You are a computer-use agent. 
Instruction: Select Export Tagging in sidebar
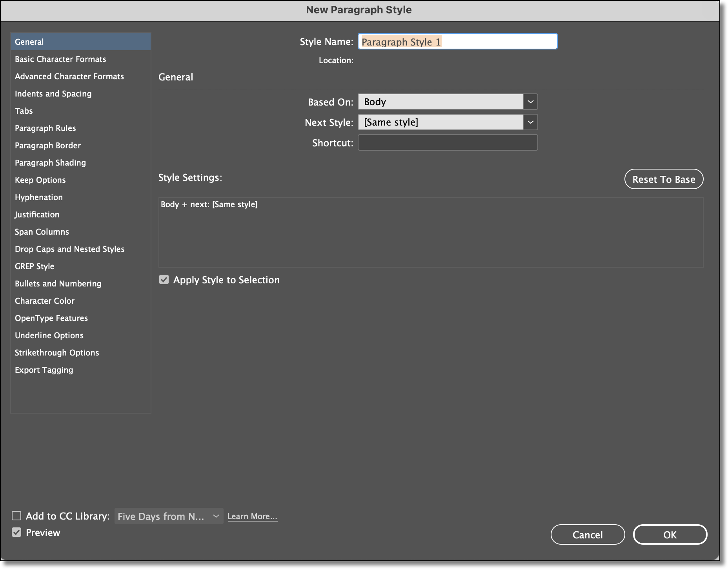44,370
